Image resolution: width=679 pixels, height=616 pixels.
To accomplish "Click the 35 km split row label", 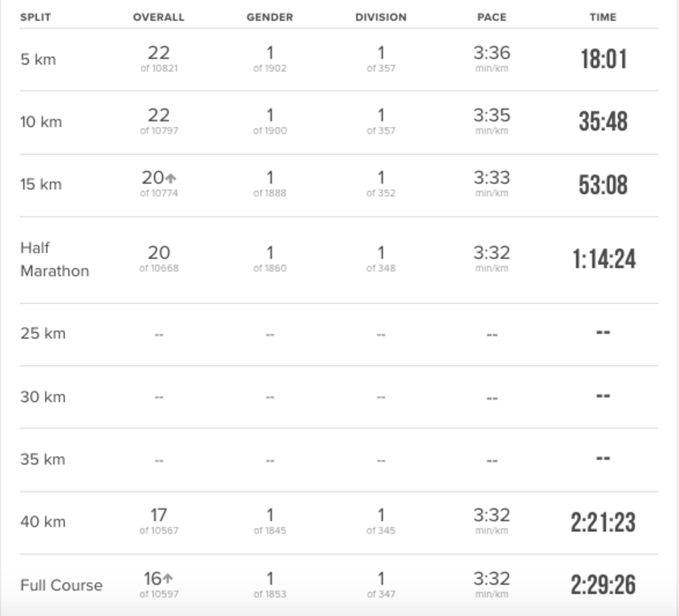I will 43,459.
